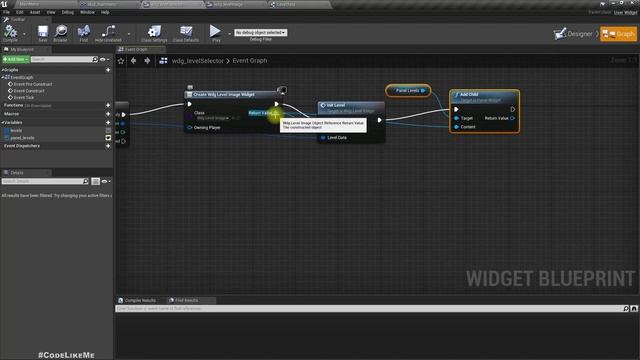This screenshot has height=360, width=640.
Task: Click the Add New button
Action: pos(16,59)
